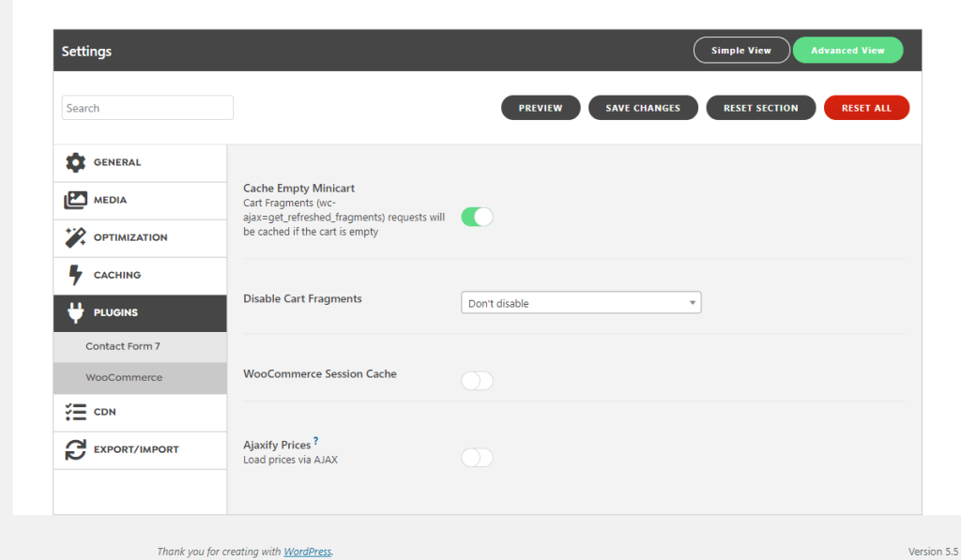Image resolution: width=961 pixels, height=560 pixels.
Task: Click the 'Load prices via AJAX' description
Action: coord(291,460)
